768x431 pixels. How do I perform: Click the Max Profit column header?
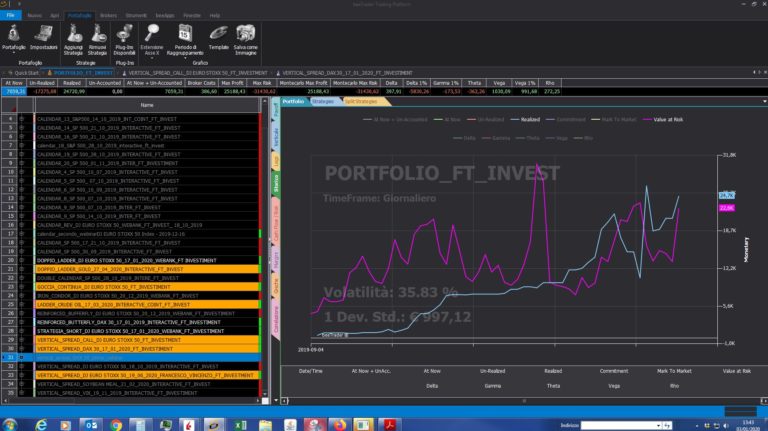click(x=232, y=83)
